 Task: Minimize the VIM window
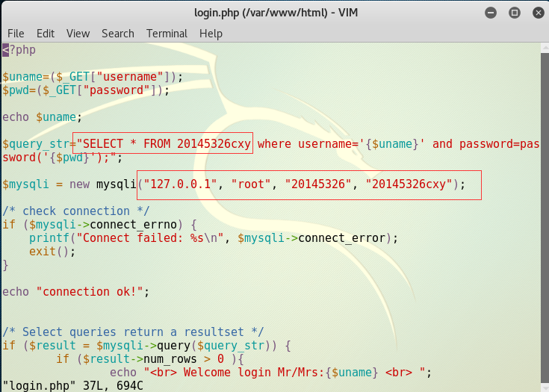(491, 13)
